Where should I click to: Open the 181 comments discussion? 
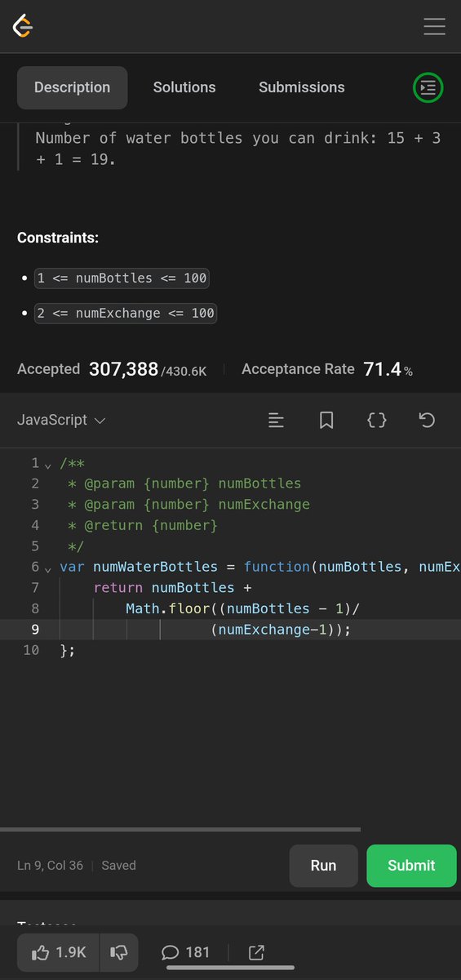[x=185, y=952]
